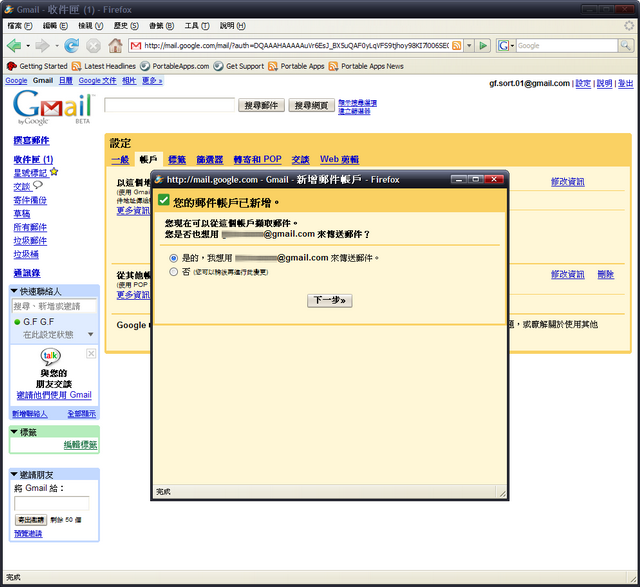The height and width of the screenshot is (587, 640).
Task: Open the forward history dropdown arrow
Action: pyautogui.click(x=57, y=46)
